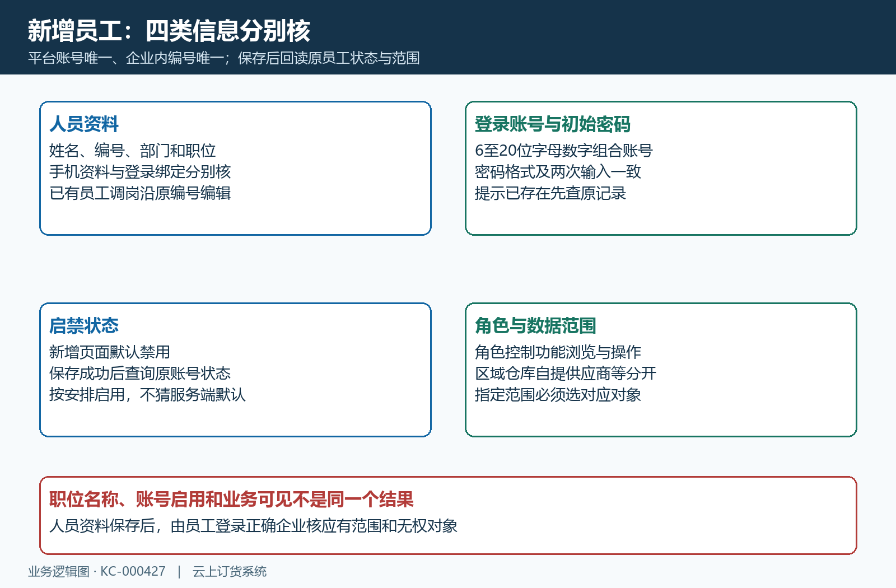Click the 启禁状态 card heading
Viewport: 896px width, 588px height.
(84, 325)
